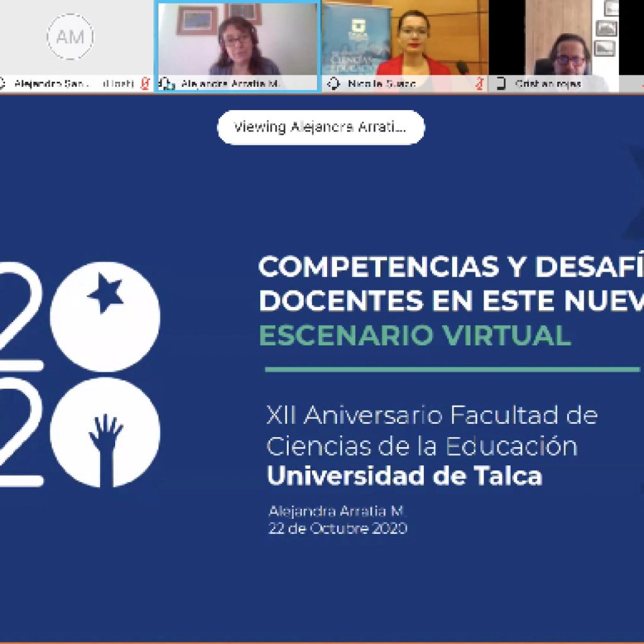Click the 'Alejandra Arratia M.' author line on the slide
This screenshot has width=644, height=644.
tap(337, 511)
